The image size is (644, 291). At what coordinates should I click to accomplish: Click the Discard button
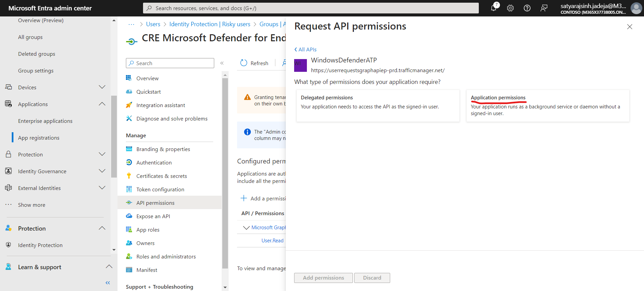click(372, 278)
